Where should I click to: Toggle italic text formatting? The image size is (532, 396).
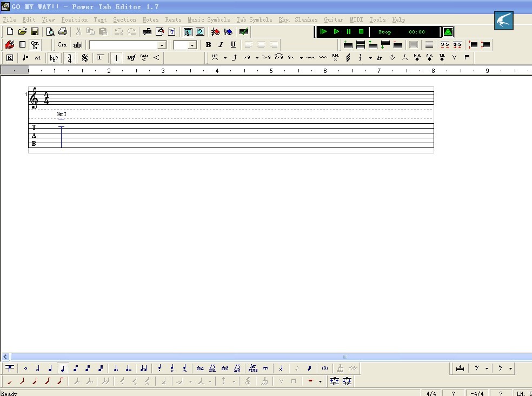pyautogui.click(x=221, y=44)
